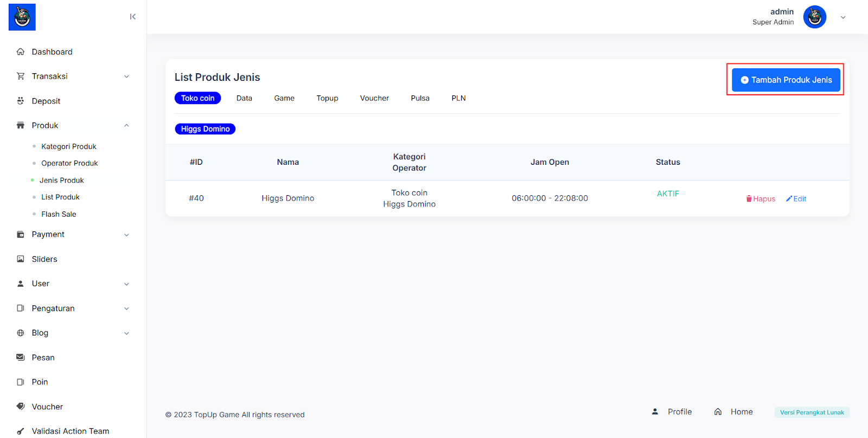Screen dimensions: 868x438
Task: Click the Produk store icon
Action: [21, 125]
